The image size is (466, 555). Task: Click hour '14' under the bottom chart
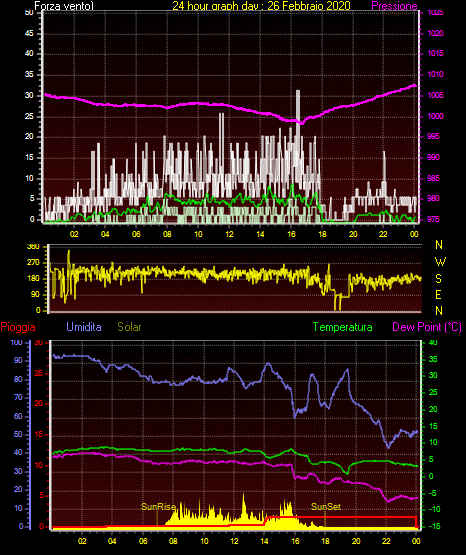pyautogui.click(x=264, y=541)
